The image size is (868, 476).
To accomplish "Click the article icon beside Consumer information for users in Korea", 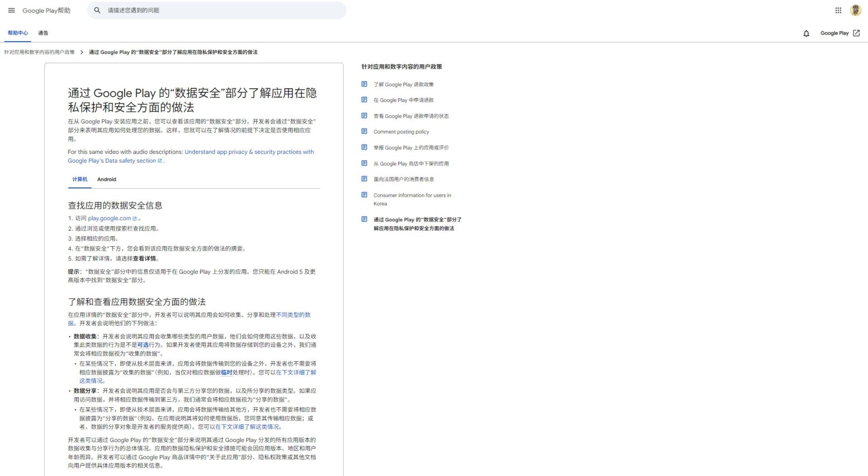I will coord(364,195).
